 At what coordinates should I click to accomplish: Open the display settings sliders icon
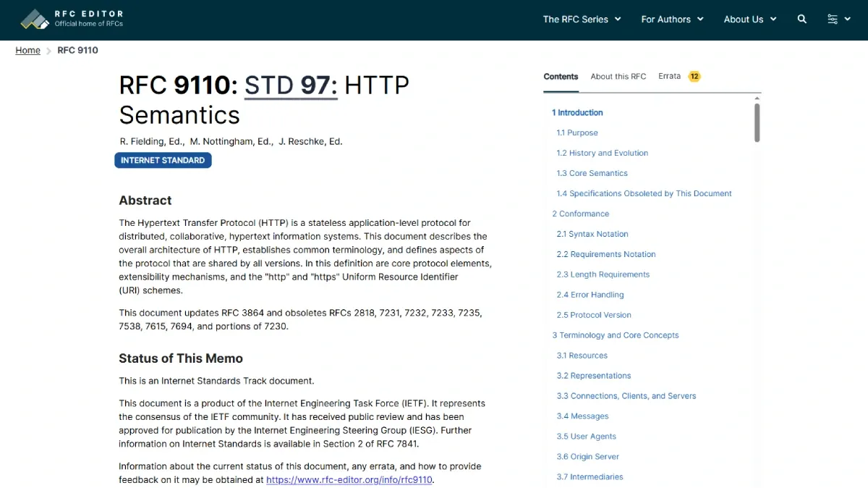(833, 20)
